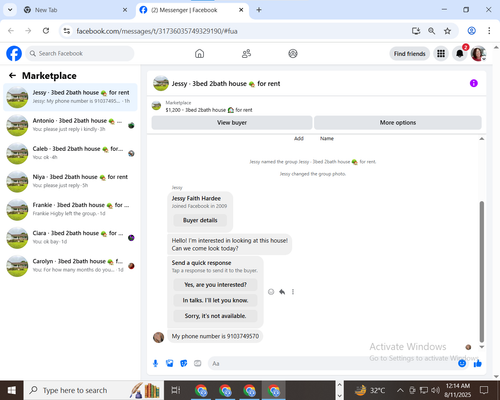
Task: Click the chat header house thumbnail
Action: pyautogui.click(x=161, y=83)
